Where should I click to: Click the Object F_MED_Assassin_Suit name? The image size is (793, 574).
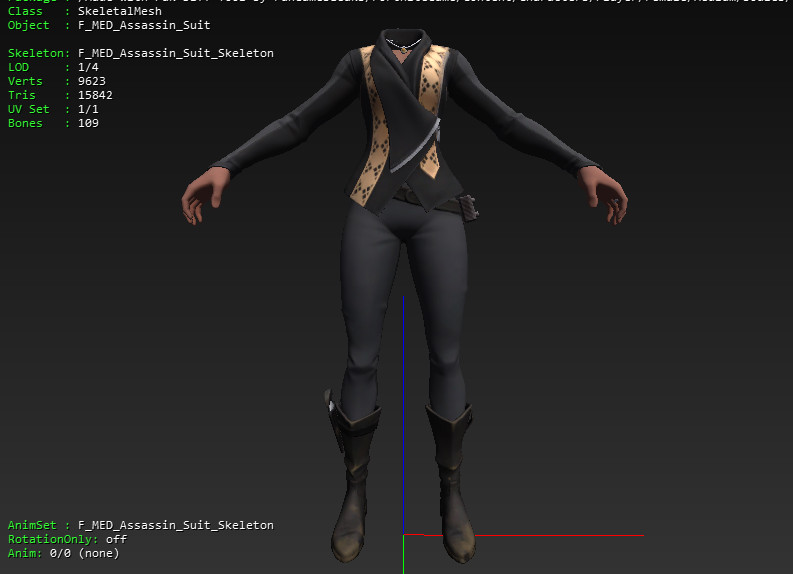click(109, 25)
